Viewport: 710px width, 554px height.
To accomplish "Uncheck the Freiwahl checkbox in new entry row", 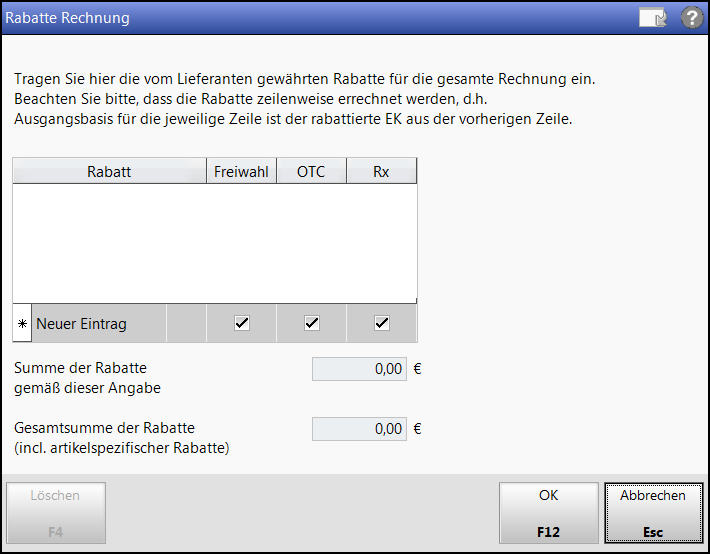I will [242, 323].
